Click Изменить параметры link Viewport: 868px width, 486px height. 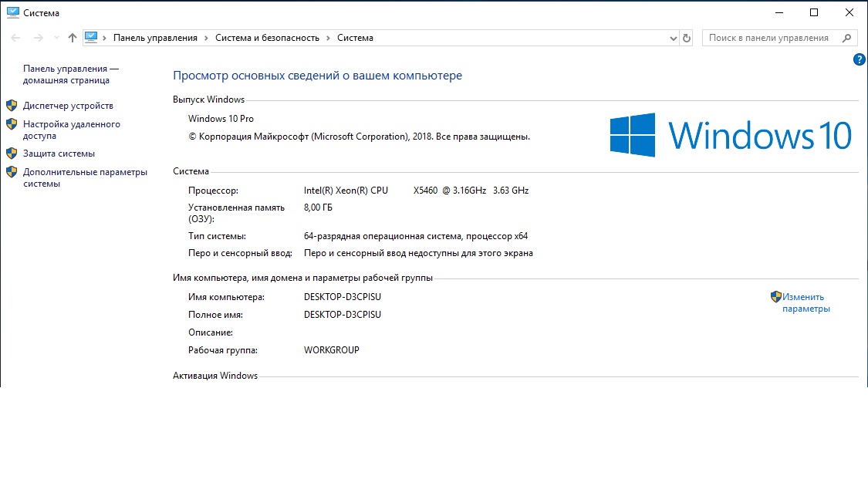click(x=806, y=302)
